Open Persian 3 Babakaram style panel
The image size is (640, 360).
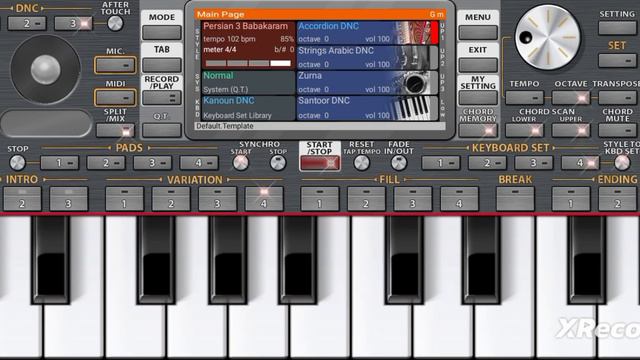point(248,45)
